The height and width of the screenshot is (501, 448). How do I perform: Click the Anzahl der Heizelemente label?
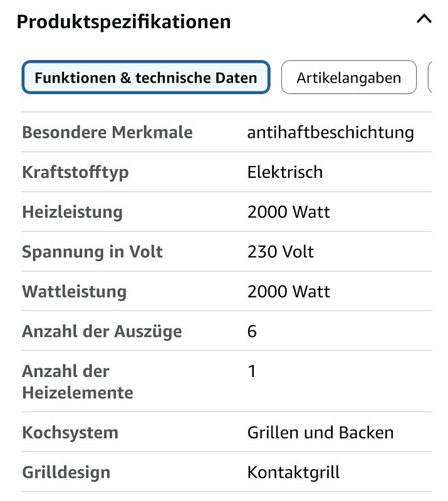point(77,382)
